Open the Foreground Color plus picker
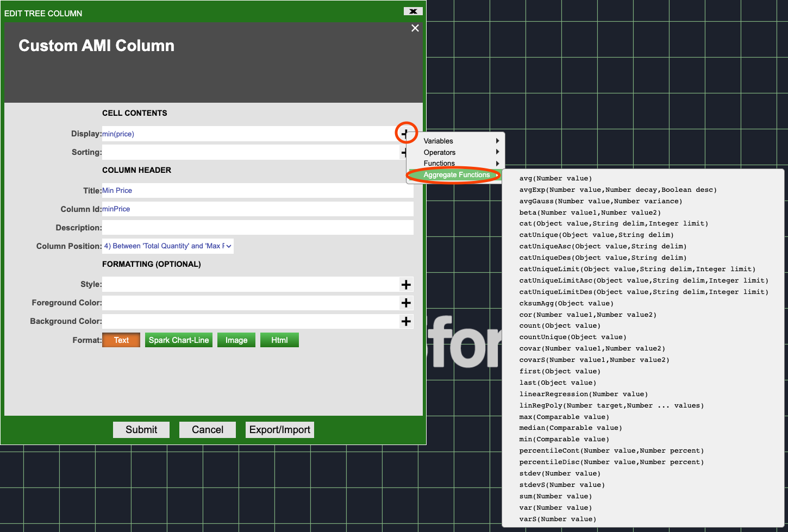This screenshot has width=788, height=532. pyautogui.click(x=405, y=303)
